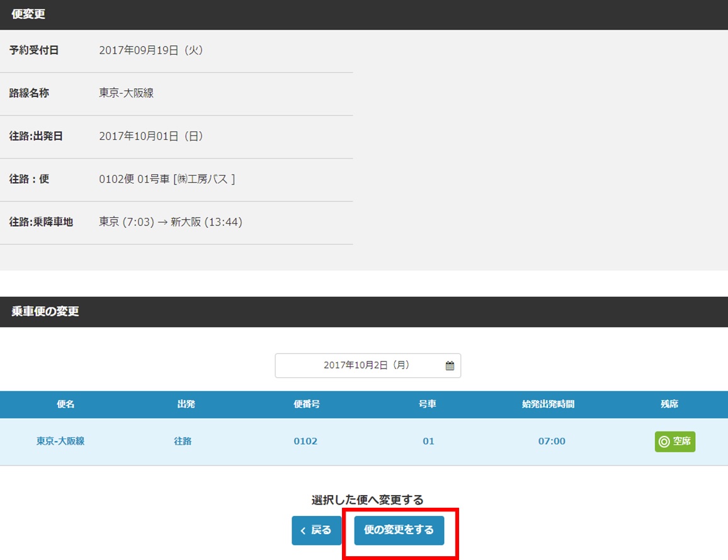This screenshot has height=560, width=728.
Task: Select the 東京-大阪線 route name in the table row
Action: [60, 442]
